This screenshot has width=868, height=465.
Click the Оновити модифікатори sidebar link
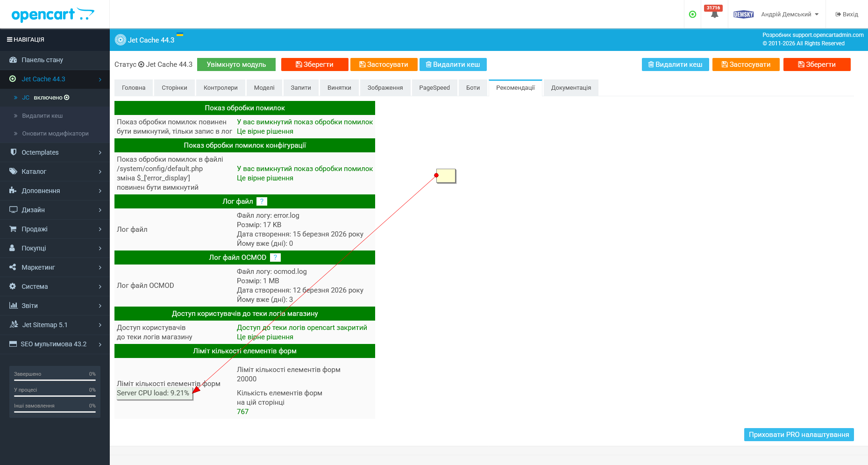point(55,134)
